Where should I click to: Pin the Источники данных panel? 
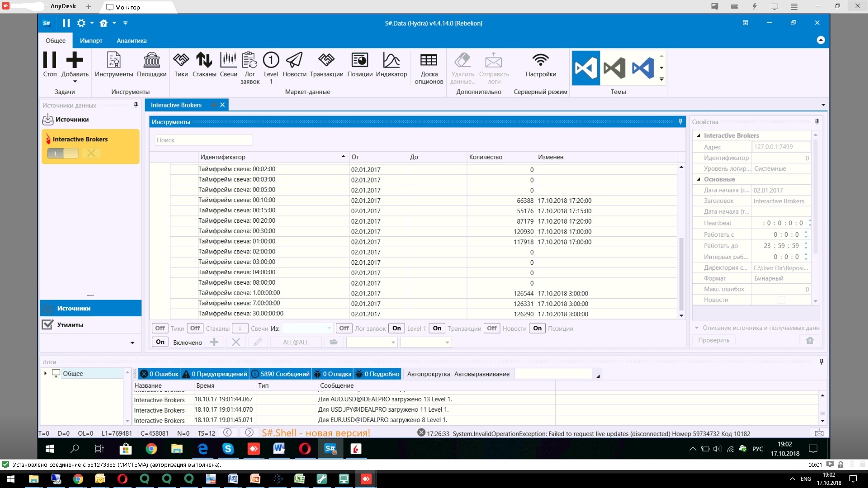(x=136, y=105)
